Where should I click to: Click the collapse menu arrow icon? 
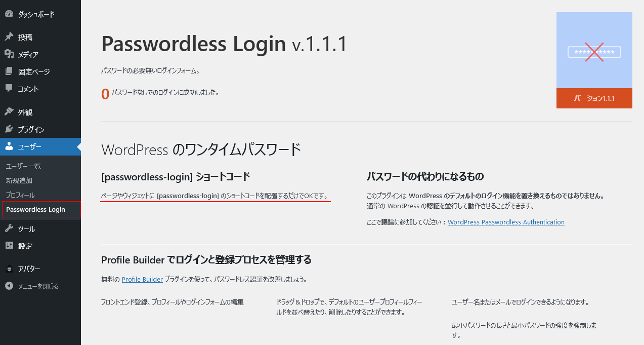(9, 286)
